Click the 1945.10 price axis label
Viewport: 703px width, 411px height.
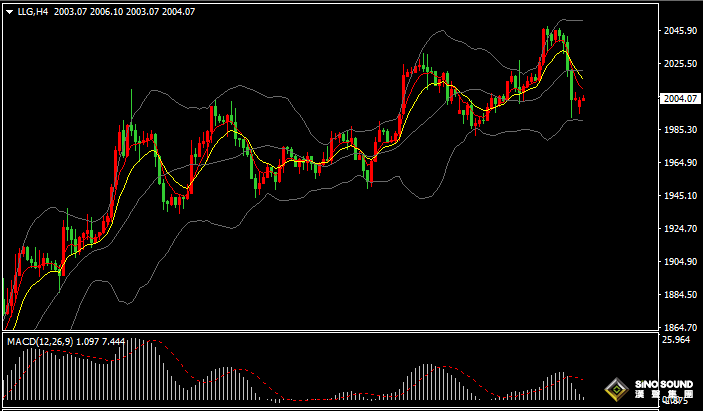coord(679,196)
